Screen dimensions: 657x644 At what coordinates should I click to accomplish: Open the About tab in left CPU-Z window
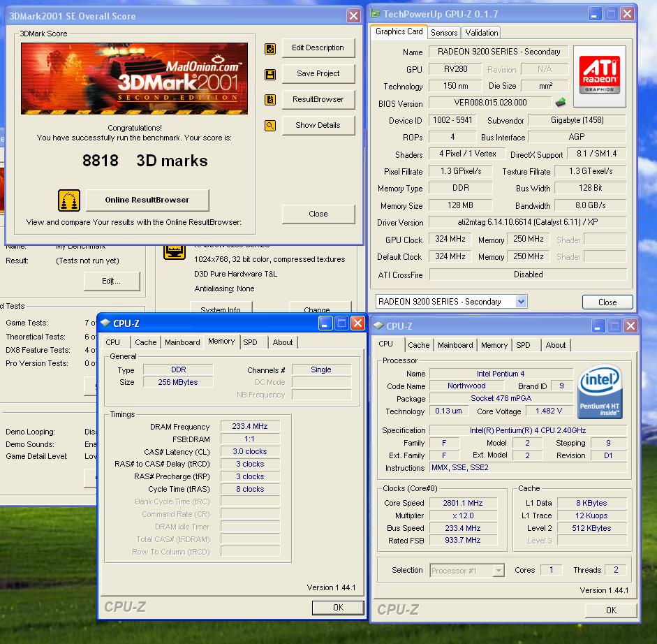click(x=283, y=342)
